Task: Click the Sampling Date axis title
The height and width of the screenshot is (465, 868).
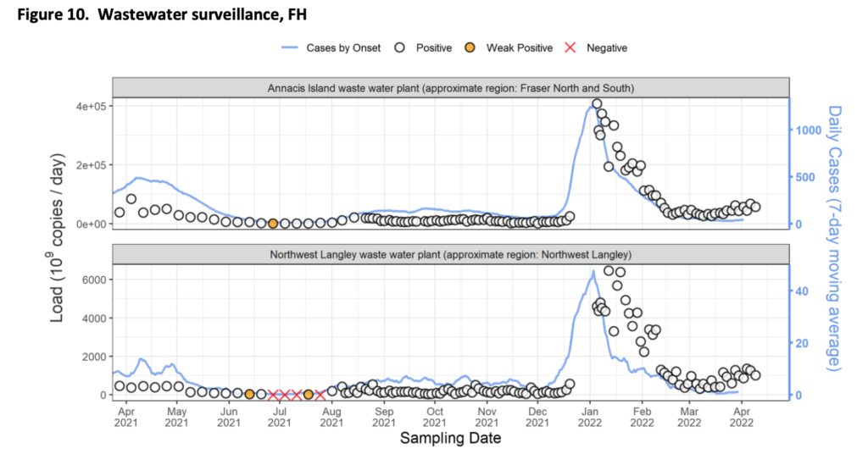Action: [x=450, y=439]
